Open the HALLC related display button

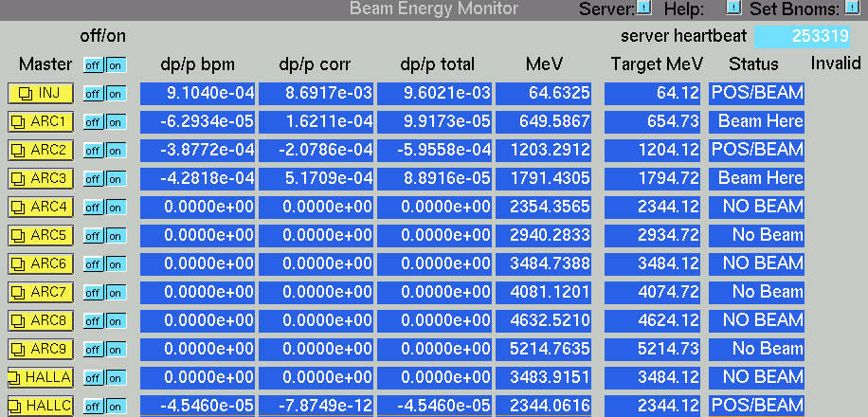pos(41,407)
